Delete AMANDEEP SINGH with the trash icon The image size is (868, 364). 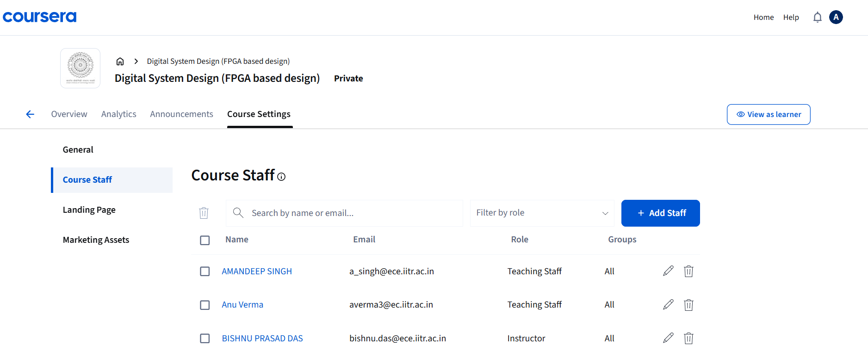point(688,271)
